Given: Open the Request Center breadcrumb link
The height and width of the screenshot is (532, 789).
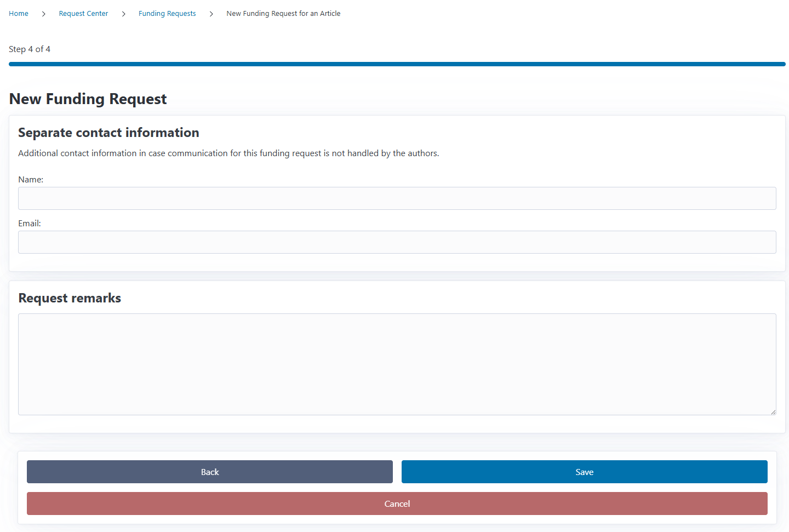Looking at the screenshot, I should (83, 14).
